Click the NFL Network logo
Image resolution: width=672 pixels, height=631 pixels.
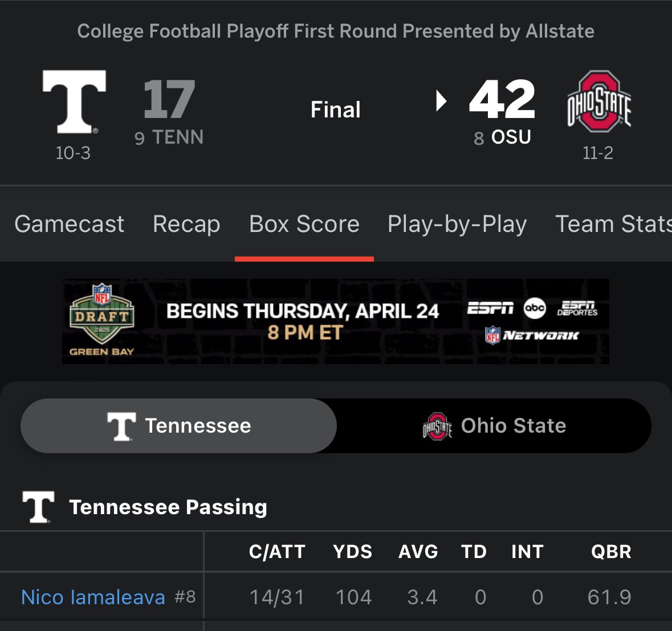coord(532,335)
